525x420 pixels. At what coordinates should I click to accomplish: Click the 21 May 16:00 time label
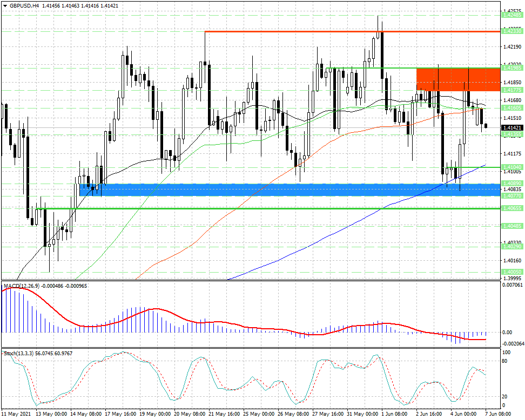coord(224,414)
